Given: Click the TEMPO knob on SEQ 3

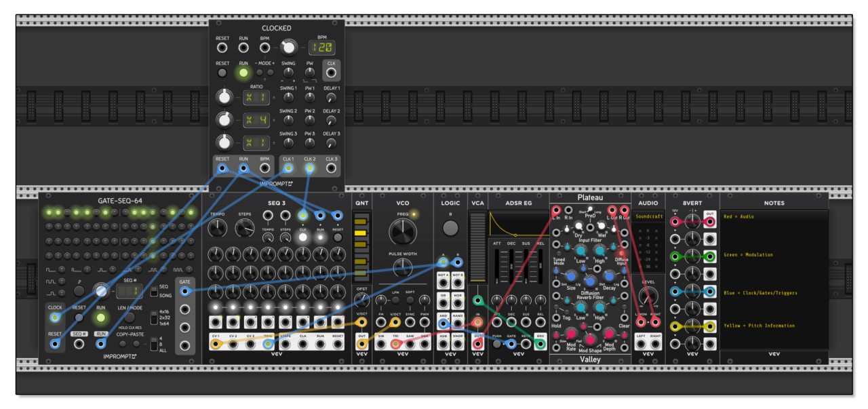Looking at the screenshot, I should point(218,228).
